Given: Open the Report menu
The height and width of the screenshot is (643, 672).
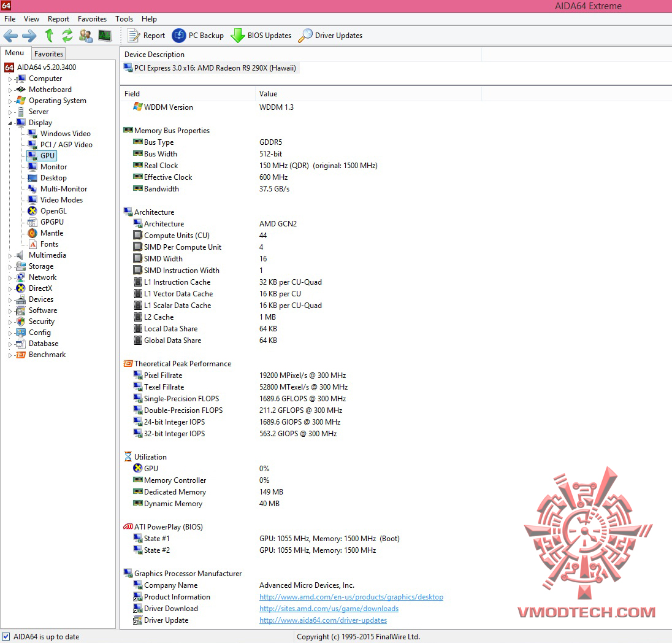Looking at the screenshot, I should (x=58, y=19).
